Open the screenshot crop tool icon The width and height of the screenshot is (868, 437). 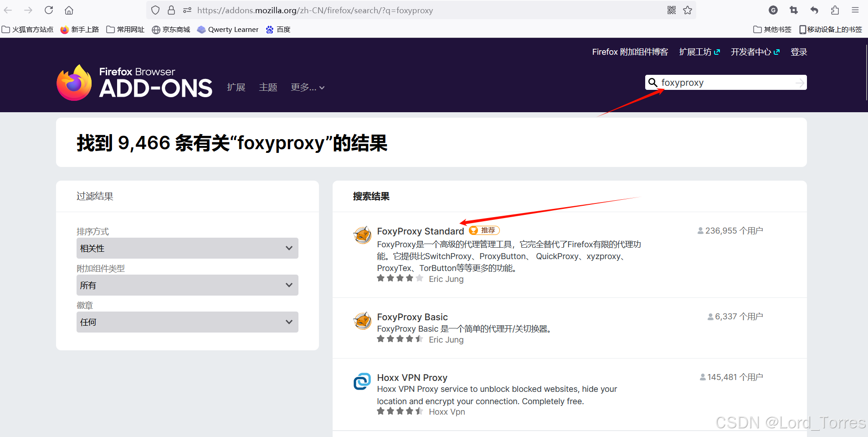794,10
